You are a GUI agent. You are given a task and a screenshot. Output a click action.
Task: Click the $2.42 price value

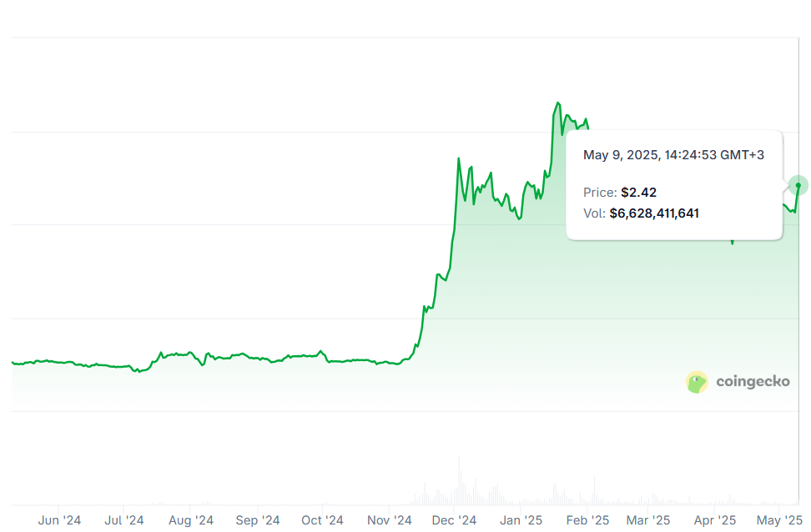638,193
